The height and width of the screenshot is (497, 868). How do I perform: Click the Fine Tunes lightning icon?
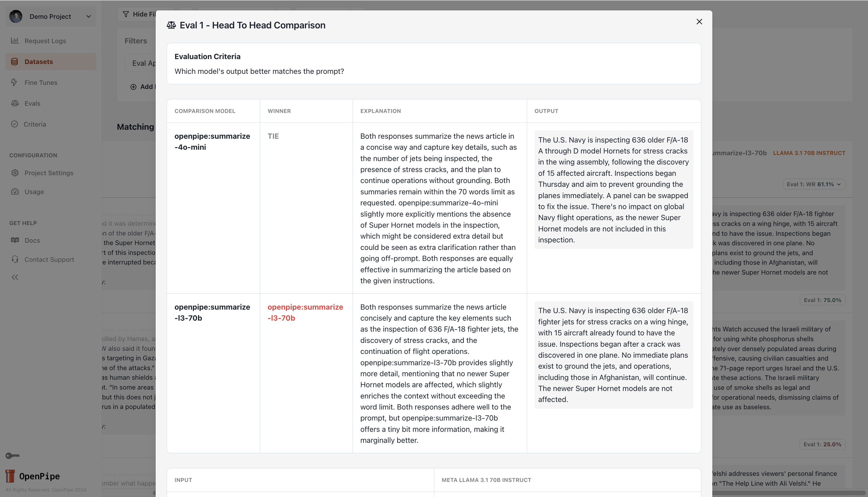point(14,82)
